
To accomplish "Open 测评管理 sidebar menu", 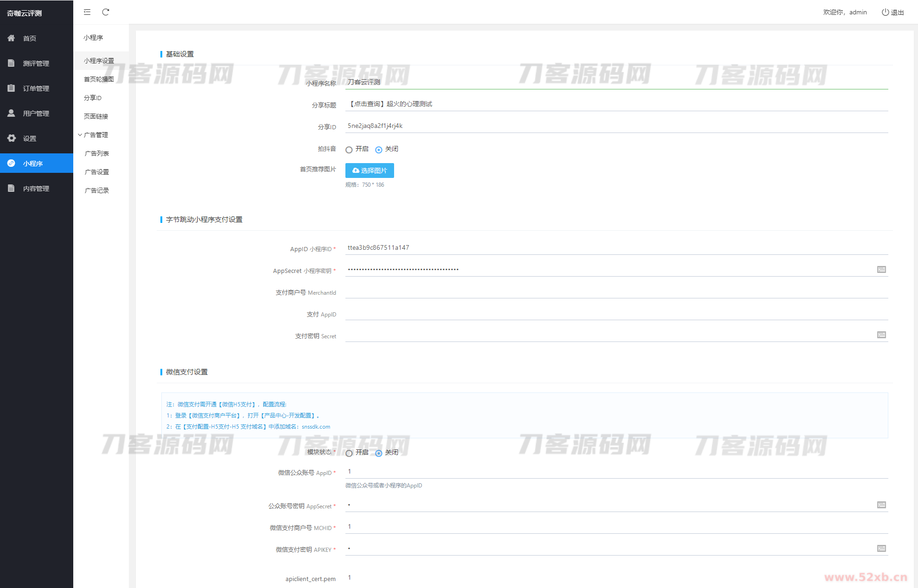I will click(x=36, y=63).
